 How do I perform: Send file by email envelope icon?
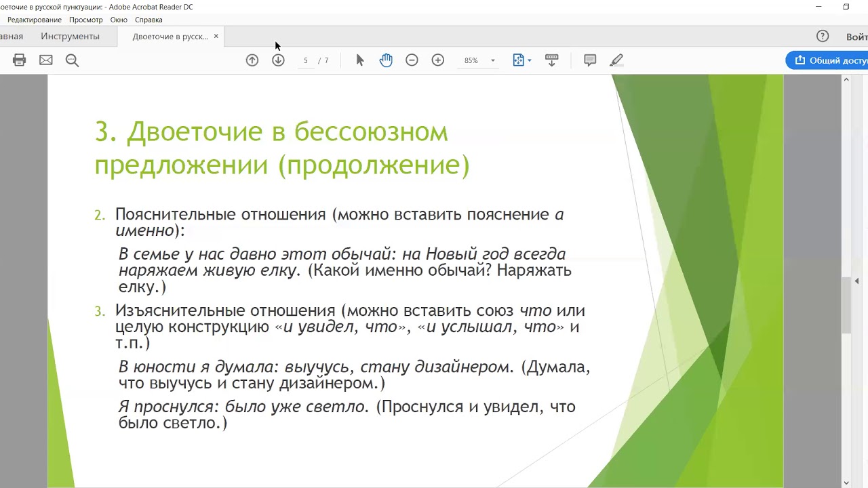[x=45, y=60]
